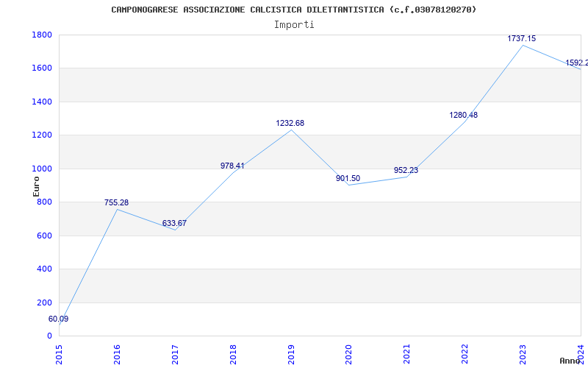The width and height of the screenshot is (588, 368).
Task: Click the 1800 value on the Euro axis
Action: 42,35
